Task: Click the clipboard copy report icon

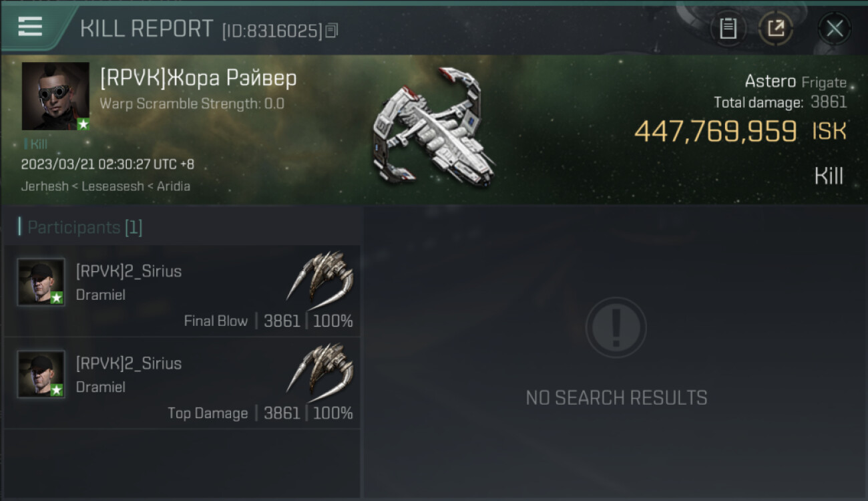Action: pyautogui.click(x=728, y=29)
